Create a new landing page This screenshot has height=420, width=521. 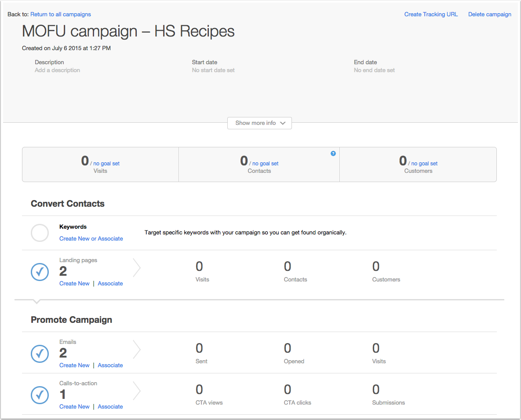click(x=74, y=283)
